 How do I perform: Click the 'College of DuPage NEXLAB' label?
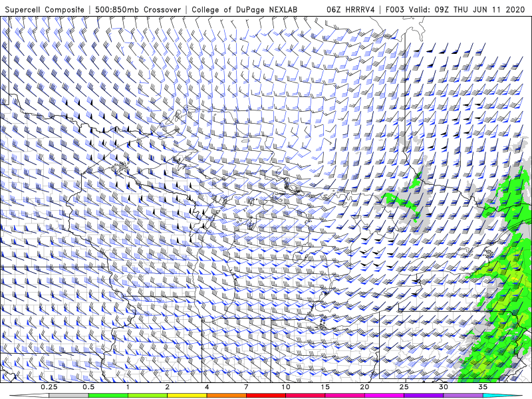pyautogui.click(x=244, y=9)
